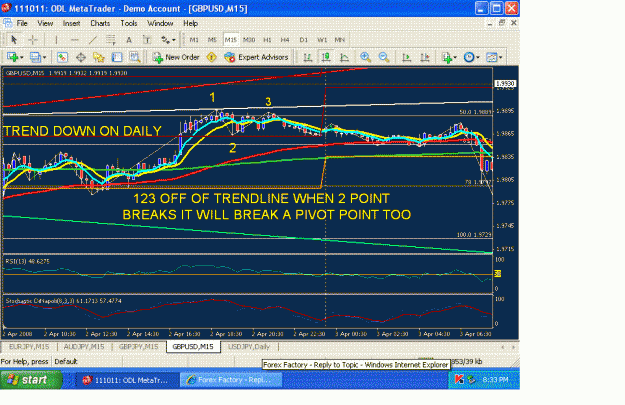This screenshot has height=405, width=625.
Task: Open the File menu
Action: 22,23
